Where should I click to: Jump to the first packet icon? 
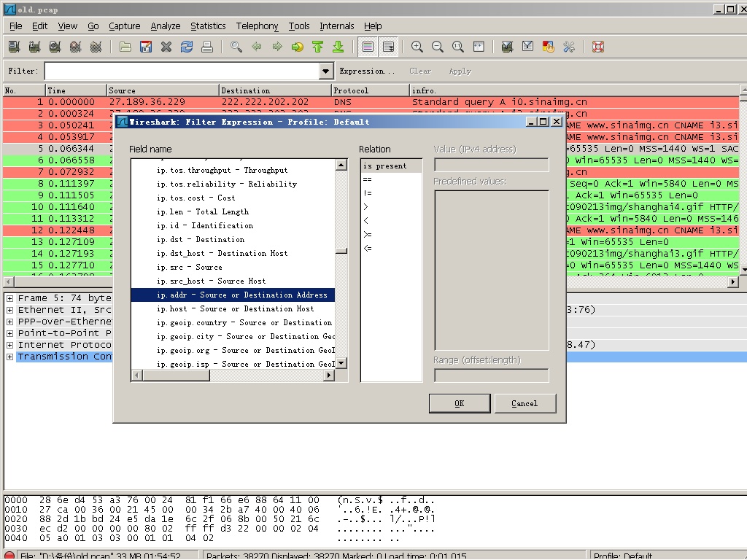coord(318,47)
